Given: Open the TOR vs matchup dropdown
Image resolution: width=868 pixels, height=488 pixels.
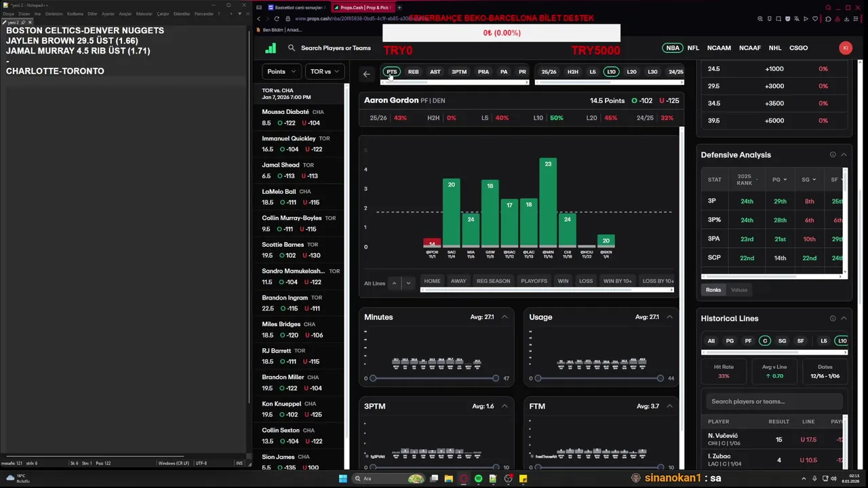Looking at the screenshot, I should point(325,71).
